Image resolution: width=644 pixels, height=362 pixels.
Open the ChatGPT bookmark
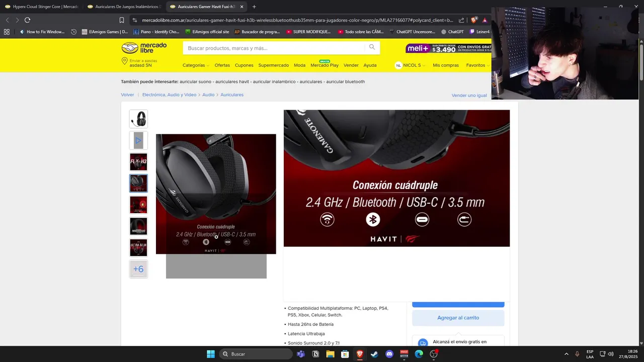point(452,32)
